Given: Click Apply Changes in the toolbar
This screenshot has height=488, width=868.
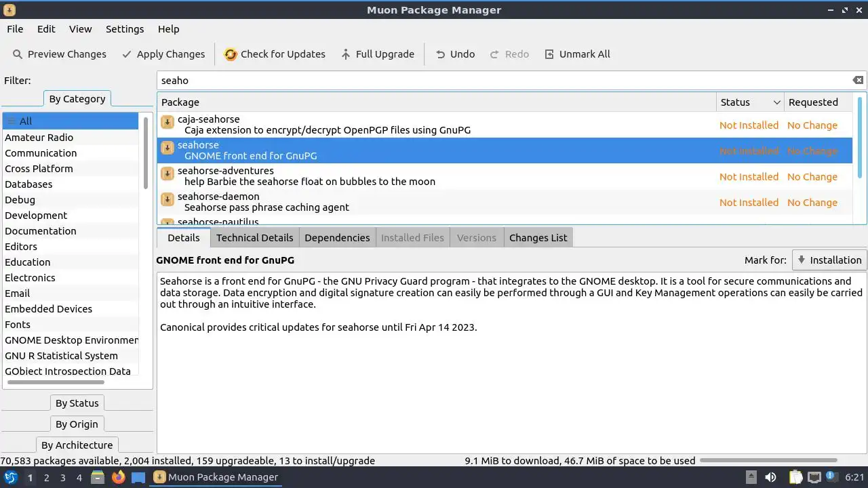Looking at the screenshot, I should [x=163, y=54].
